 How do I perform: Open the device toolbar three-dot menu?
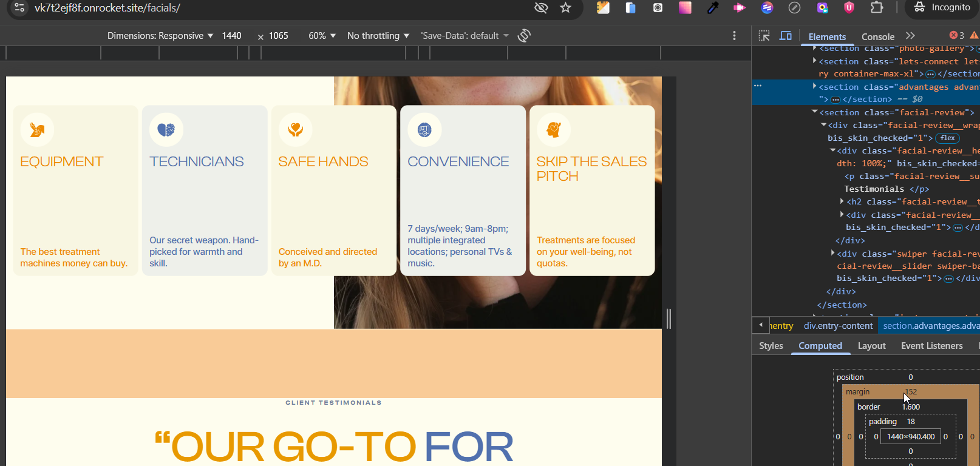(734, 36)
